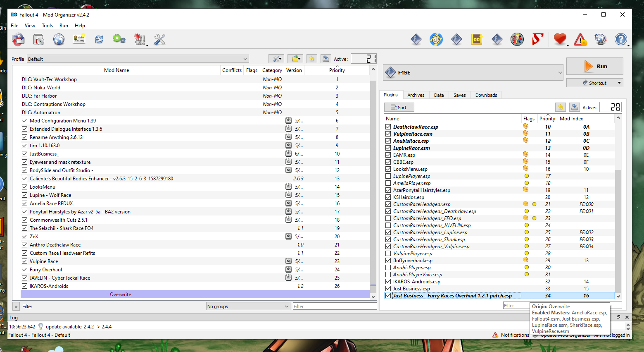The width and height of the screenshot is (644, 352).
Task: Restore mod list backup with yellow arrow icon
Action: coord(312,59)
